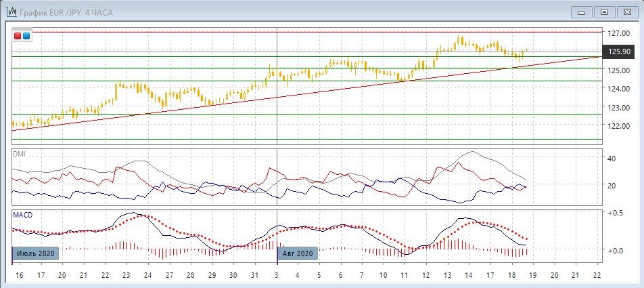Click date 16 on the time axis
Viewport: 644px width, 288px height.
pyautogui.click(x=18, y=276)
